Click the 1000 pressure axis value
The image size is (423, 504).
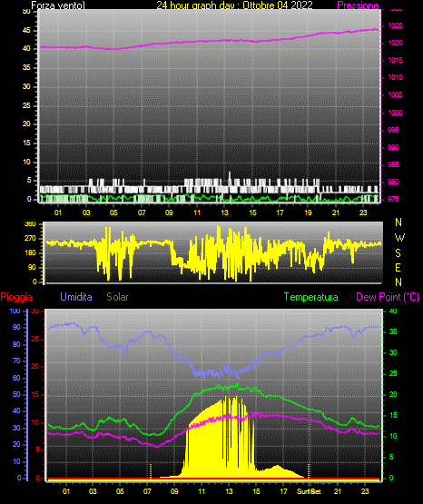(x=395, y=113)
